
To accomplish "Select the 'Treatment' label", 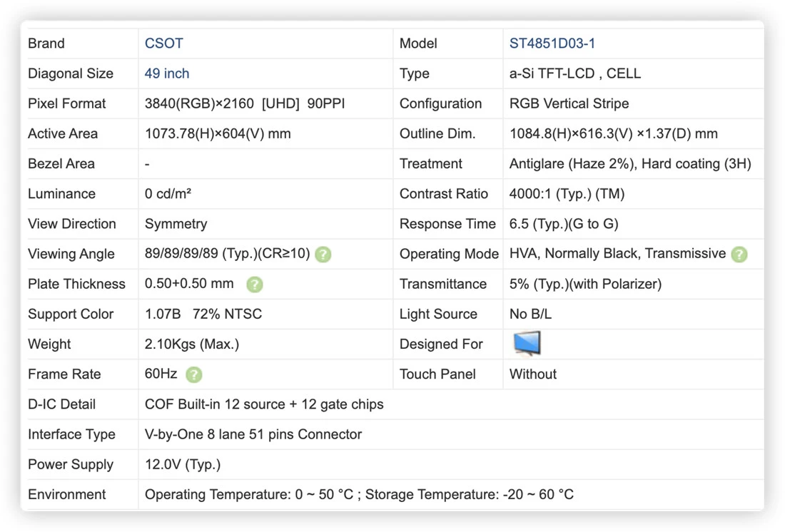I will [430, 163].
